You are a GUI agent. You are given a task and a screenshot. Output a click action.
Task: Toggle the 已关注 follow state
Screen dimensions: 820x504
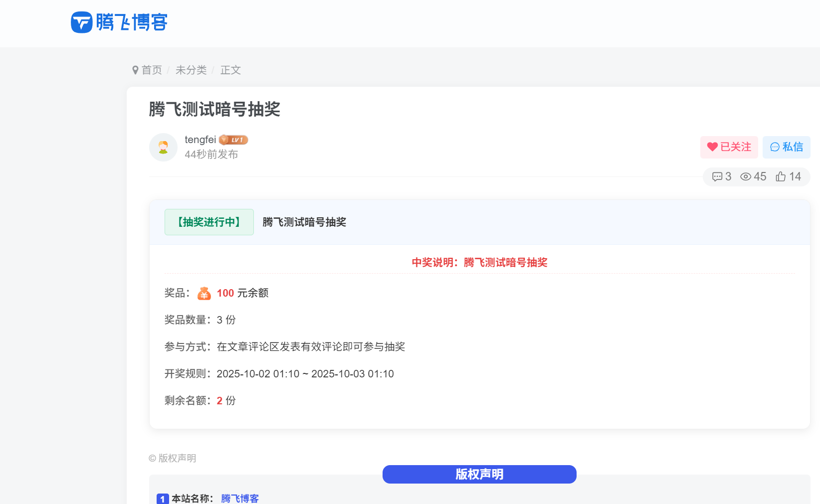(x=729, y=147)
